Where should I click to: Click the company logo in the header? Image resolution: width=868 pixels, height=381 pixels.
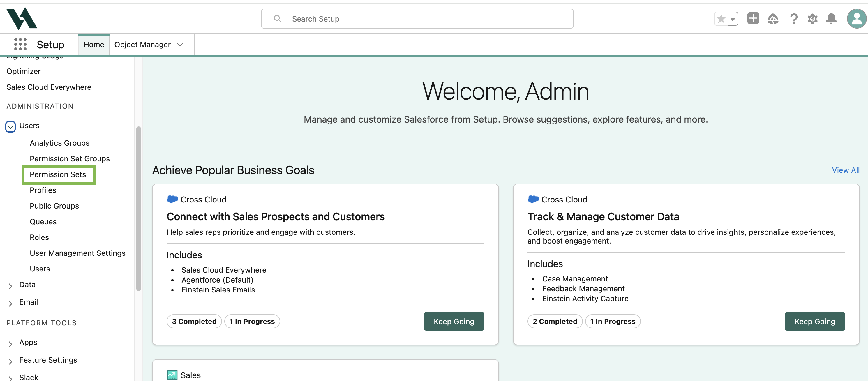click(22, 19)
